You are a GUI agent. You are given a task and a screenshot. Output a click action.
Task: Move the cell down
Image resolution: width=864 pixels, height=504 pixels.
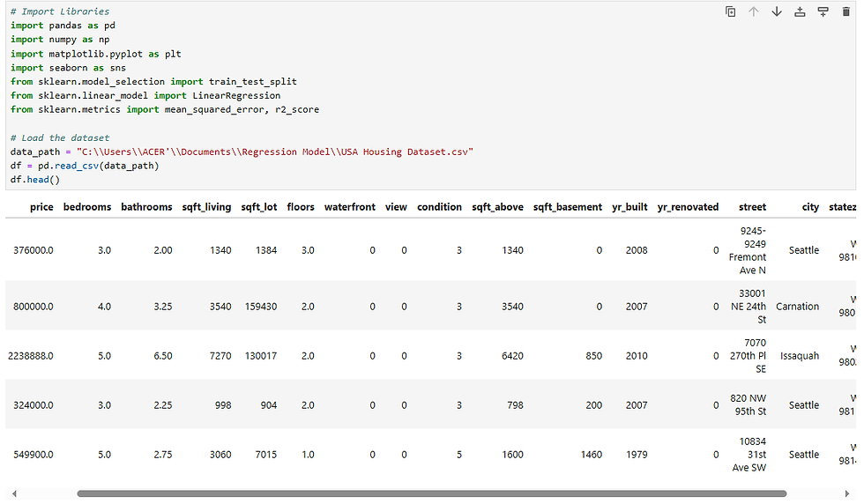tap(777, 12)
